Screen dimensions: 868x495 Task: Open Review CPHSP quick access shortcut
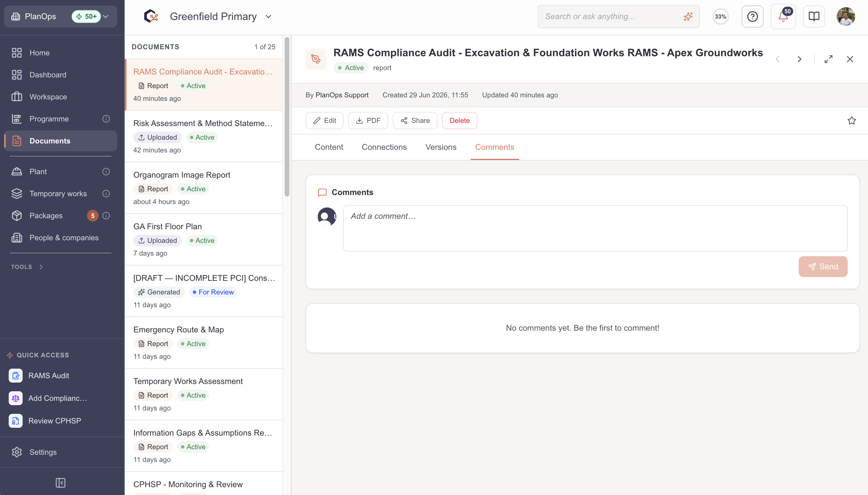point(61,421)
